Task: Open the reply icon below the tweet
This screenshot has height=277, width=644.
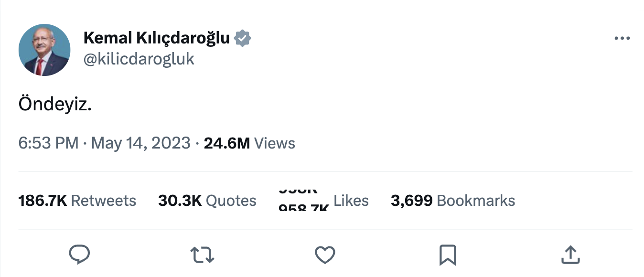Action: [x=79, y=255]
